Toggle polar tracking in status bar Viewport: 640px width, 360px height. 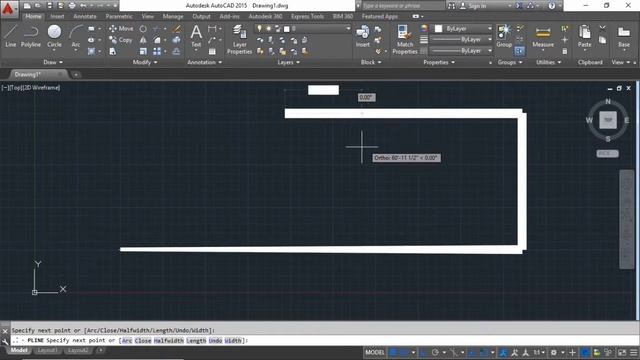[435, 352]
